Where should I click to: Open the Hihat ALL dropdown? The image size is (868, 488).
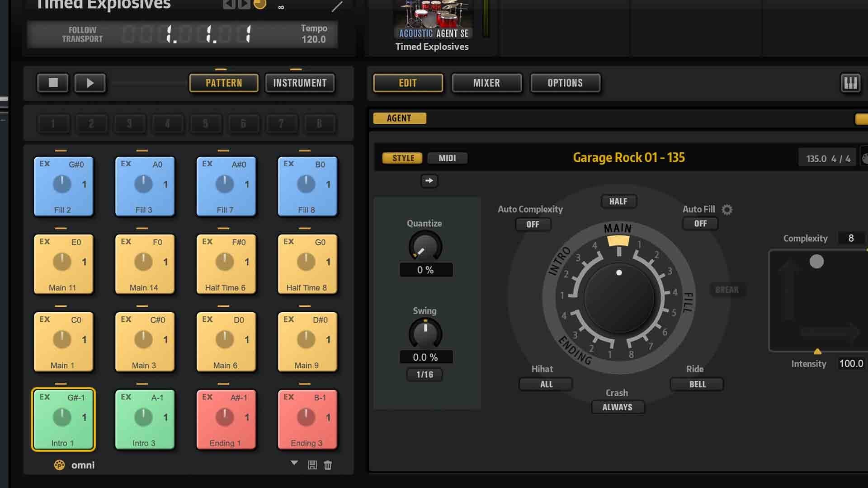(x=546, y=385)
